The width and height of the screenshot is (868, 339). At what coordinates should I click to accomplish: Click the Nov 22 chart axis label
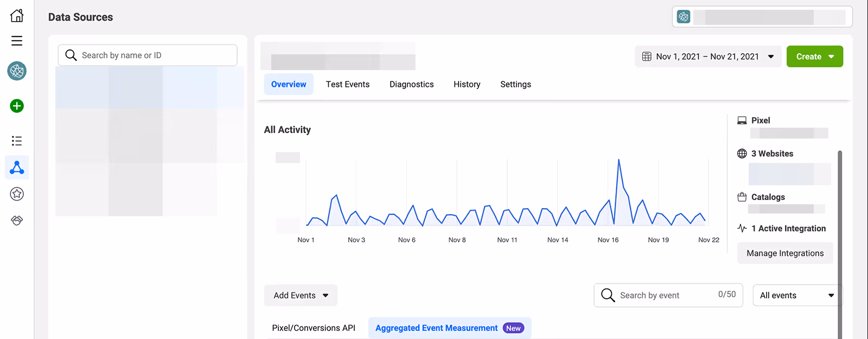pos(709,240)
